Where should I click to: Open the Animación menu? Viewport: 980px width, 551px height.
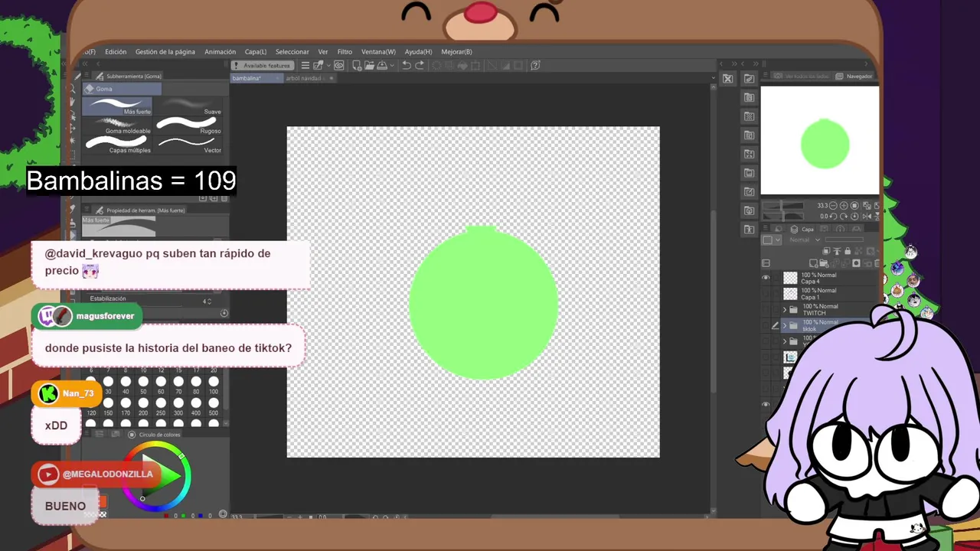(220, 52)
